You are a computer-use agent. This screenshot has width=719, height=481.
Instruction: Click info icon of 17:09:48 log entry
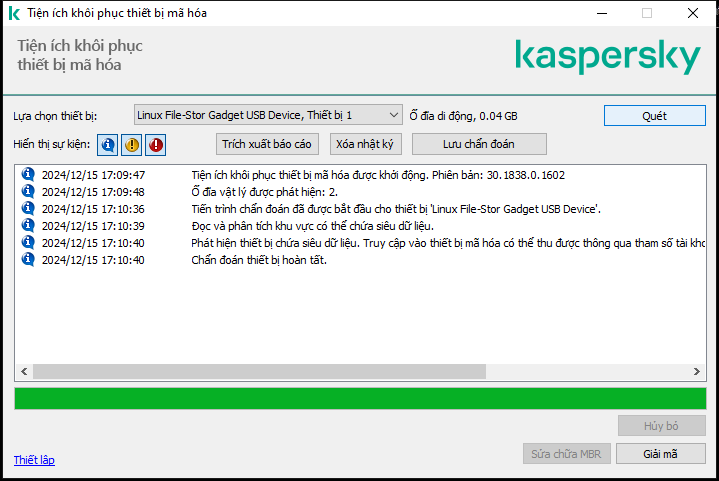(28, 191)
